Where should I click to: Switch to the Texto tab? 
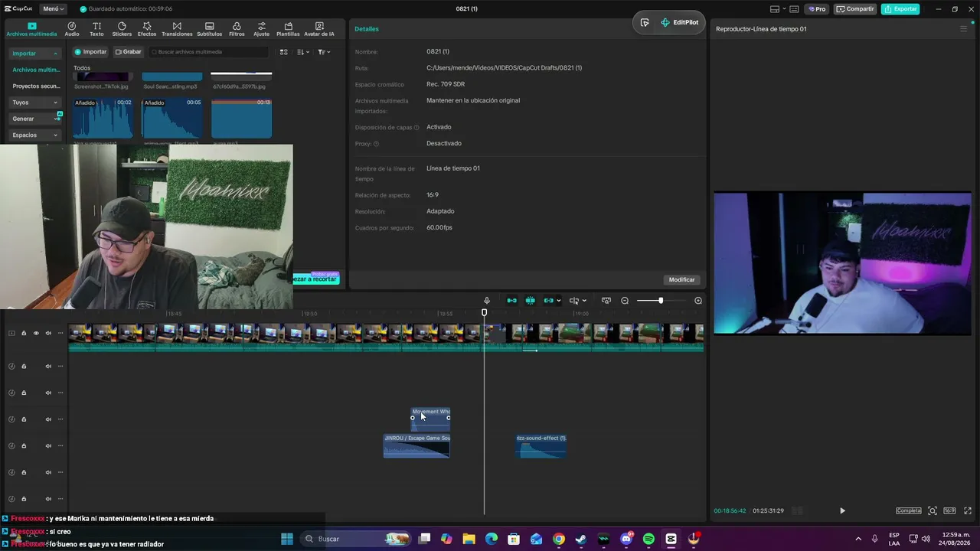point(96,29)
